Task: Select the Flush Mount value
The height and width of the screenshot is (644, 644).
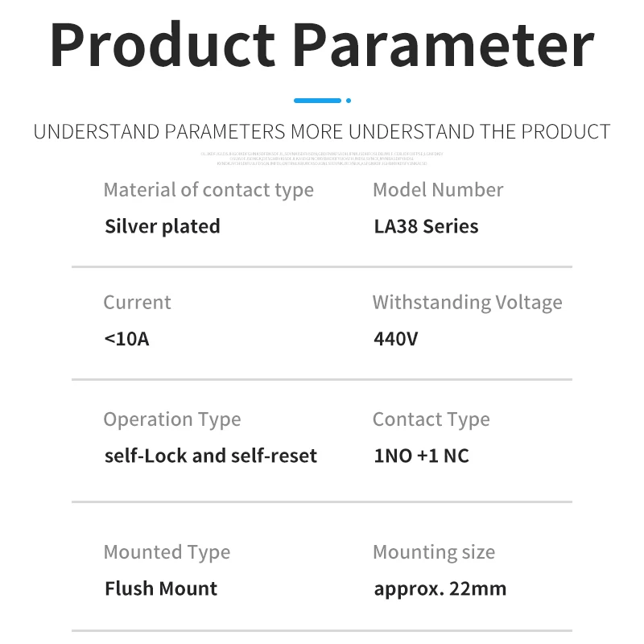Action: (160, 588)
